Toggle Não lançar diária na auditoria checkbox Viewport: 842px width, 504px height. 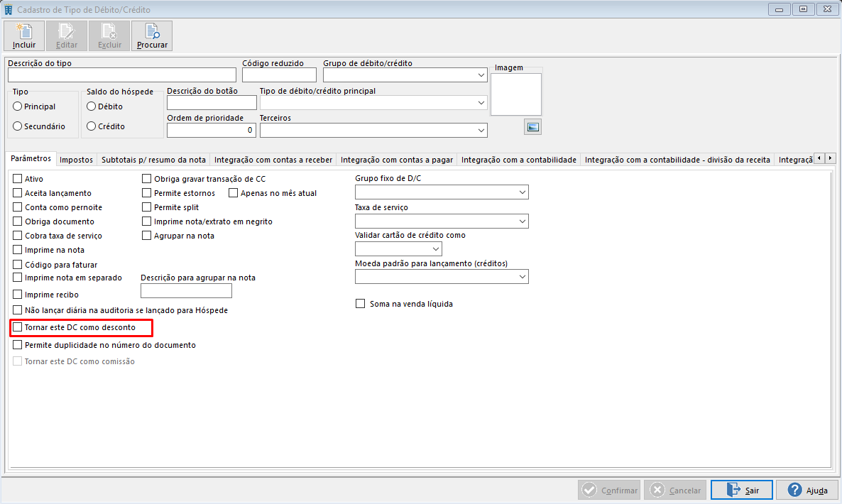coord(17,310)
